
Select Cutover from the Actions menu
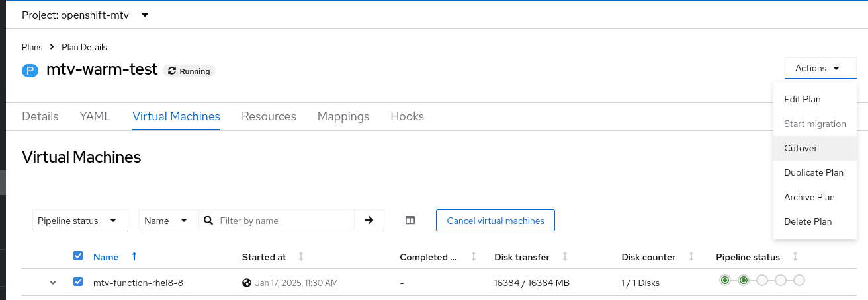pyautogui.click(x=801, y=148)
